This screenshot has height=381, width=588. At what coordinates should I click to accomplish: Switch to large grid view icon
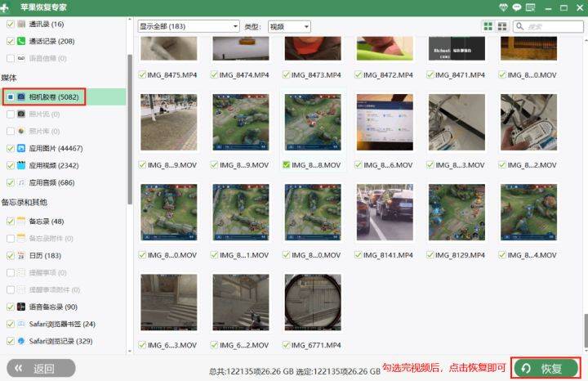click(488, 27)
